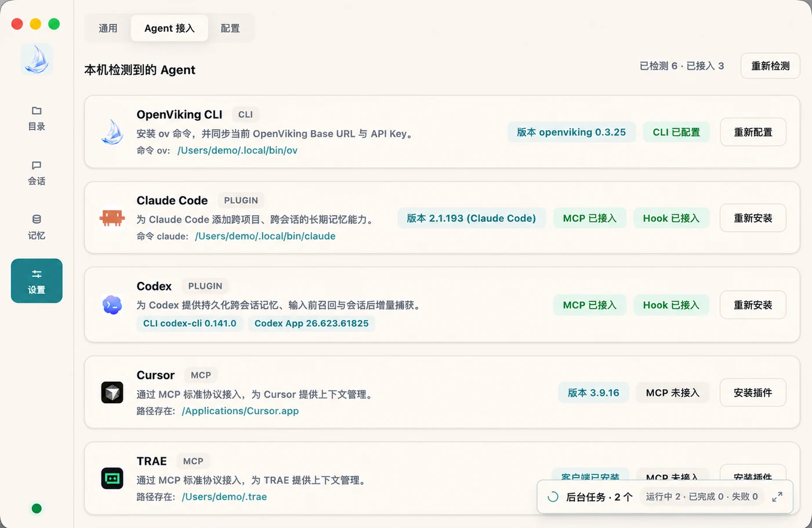
Task: Click the 版本 openviking 0.3.25 badge
Action: point(571,132)
